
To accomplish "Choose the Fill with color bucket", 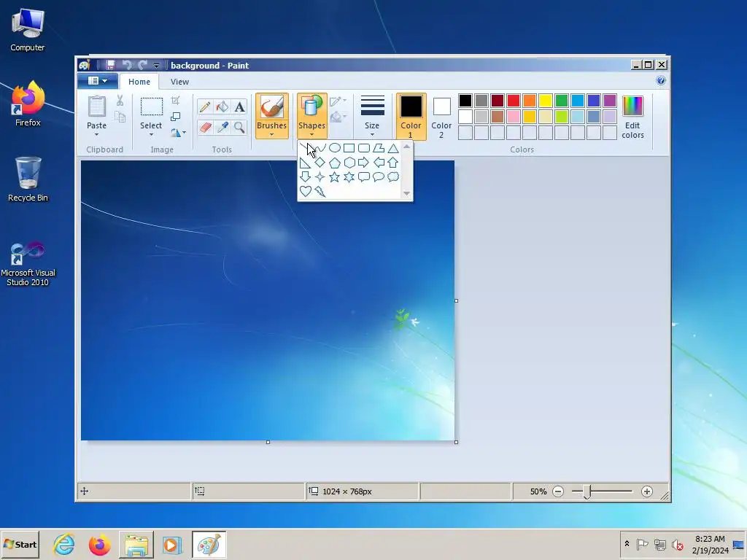I will 222,106.
